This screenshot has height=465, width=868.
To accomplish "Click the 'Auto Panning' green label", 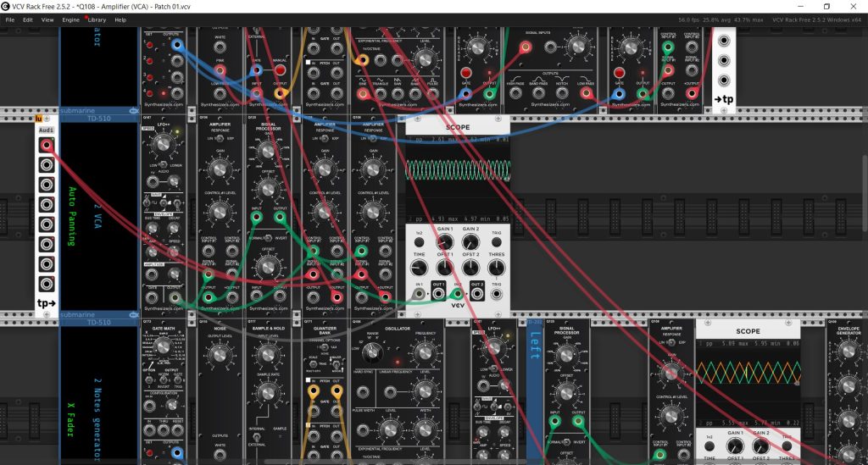I will click(x=71, y=216).
